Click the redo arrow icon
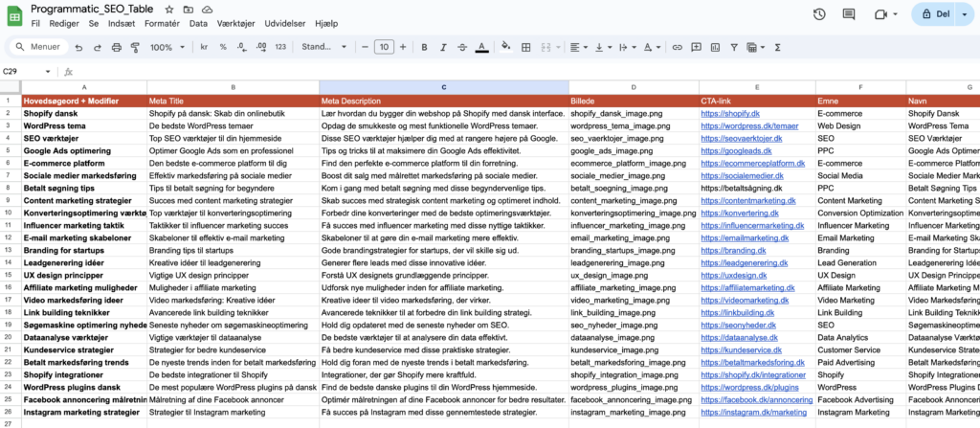The width and height of the screenshot is (980, 428). (98, 47)
